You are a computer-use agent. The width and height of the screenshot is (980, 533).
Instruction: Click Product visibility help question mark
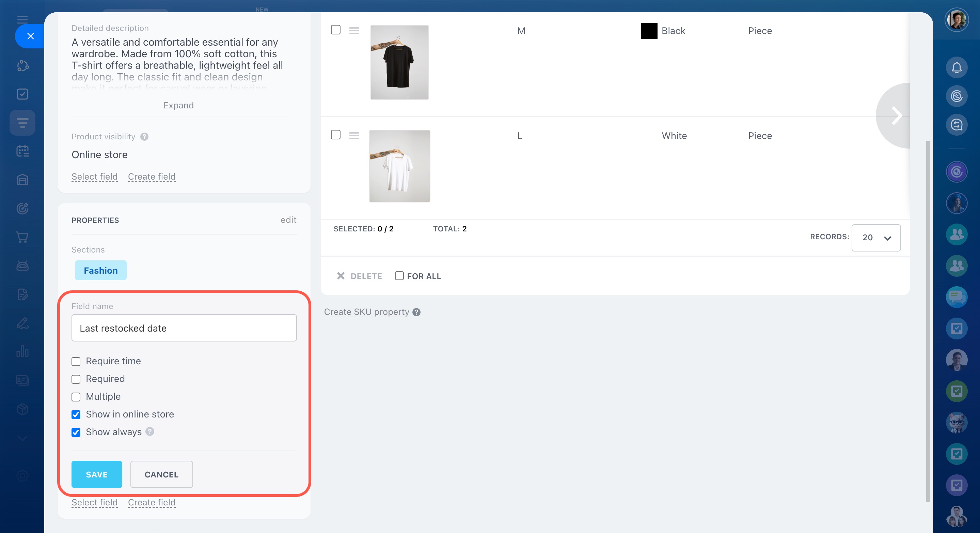[x=144, y=137]
